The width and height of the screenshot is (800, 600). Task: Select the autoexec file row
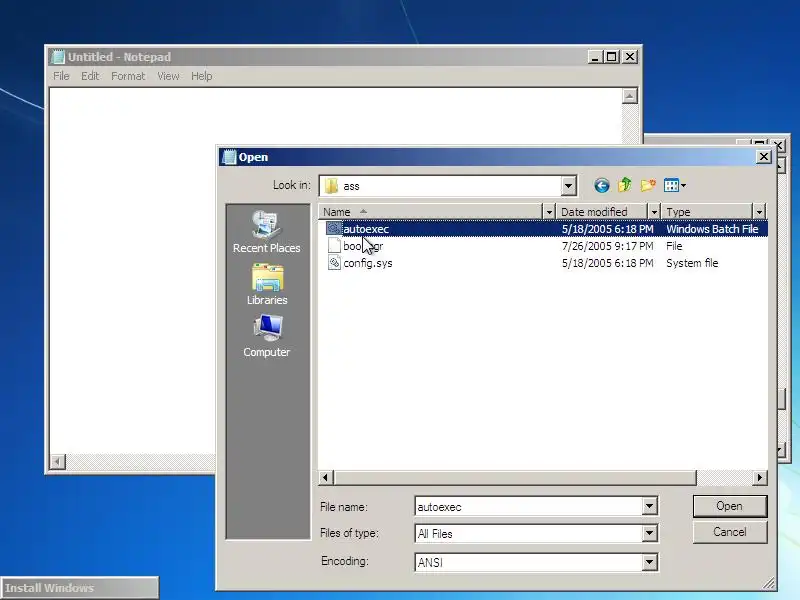[x=543, y=229]
